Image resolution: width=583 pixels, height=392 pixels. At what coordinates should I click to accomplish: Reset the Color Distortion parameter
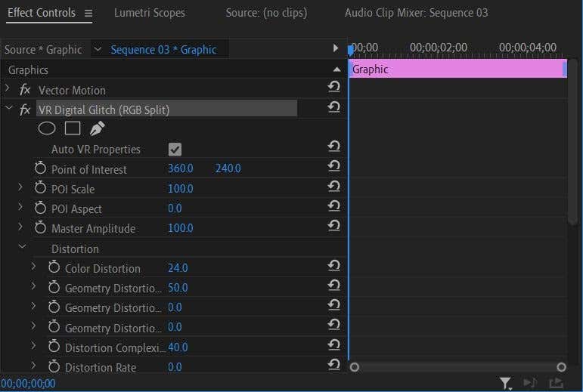(333, 266)
